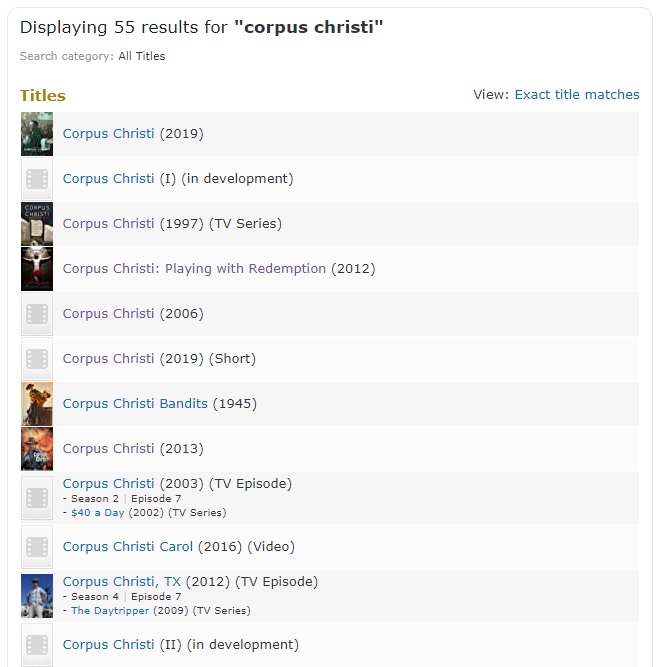Click Playing with Redemption poster image
The width and height of the screenshot is (659, 667).
(x=37, y=269)
